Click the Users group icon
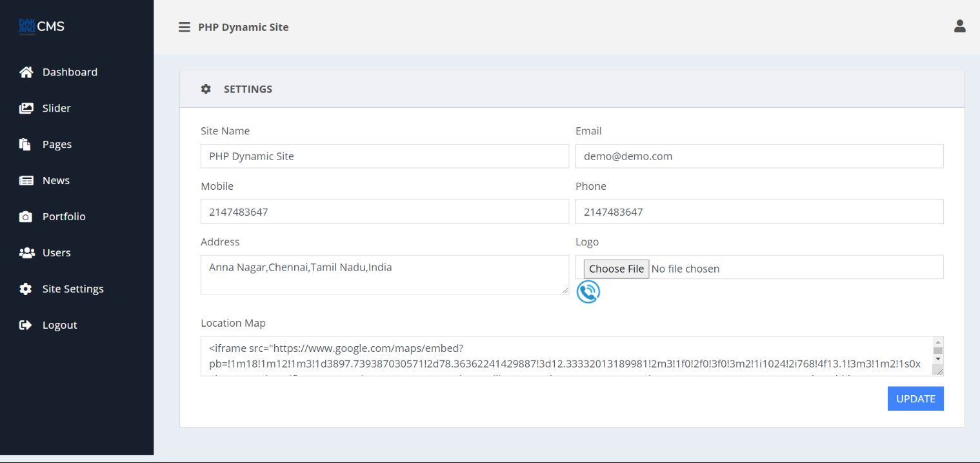 coord(26,253)
